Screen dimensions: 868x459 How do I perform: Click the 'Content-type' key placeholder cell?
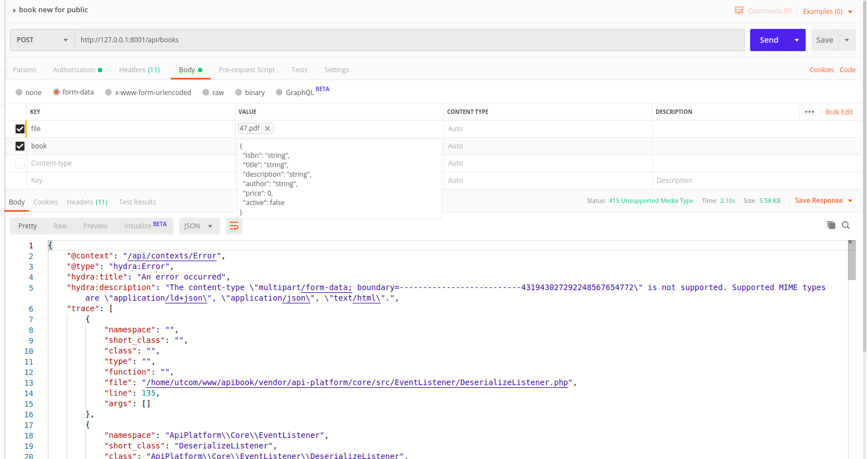tap(131, 163)
